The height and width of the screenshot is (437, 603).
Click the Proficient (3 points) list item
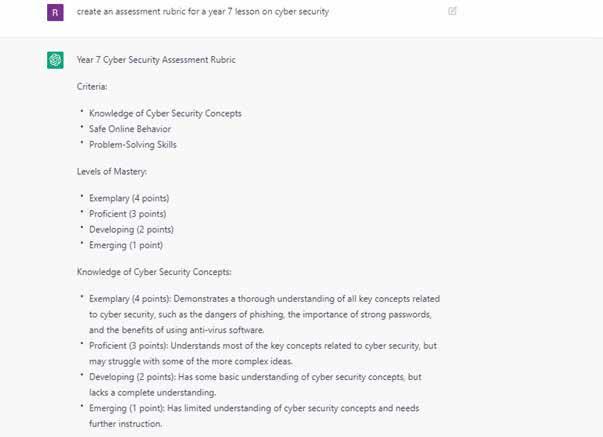coord(128,213)
